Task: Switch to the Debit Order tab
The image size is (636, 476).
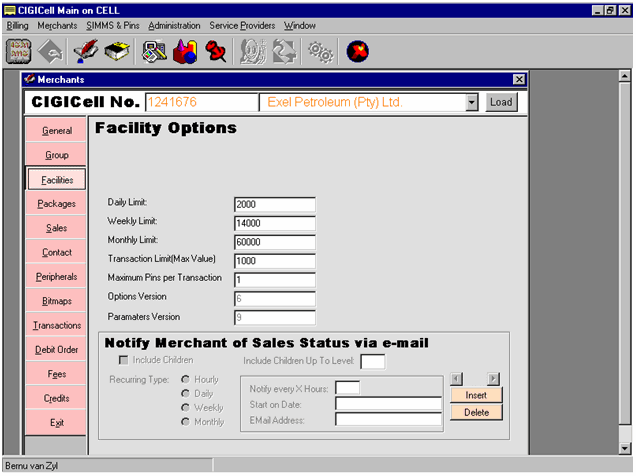Action: [56, 349]
